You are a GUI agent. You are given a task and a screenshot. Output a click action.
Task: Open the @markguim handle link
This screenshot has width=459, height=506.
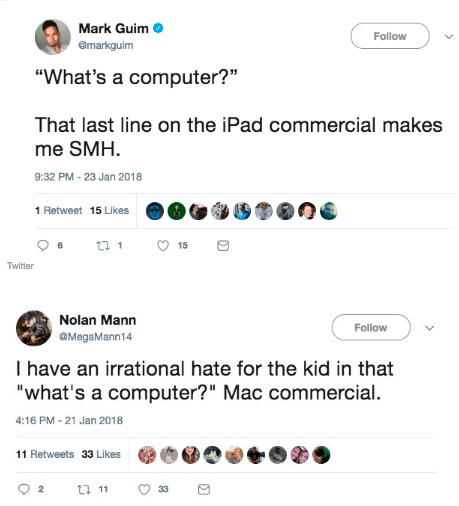106,45
